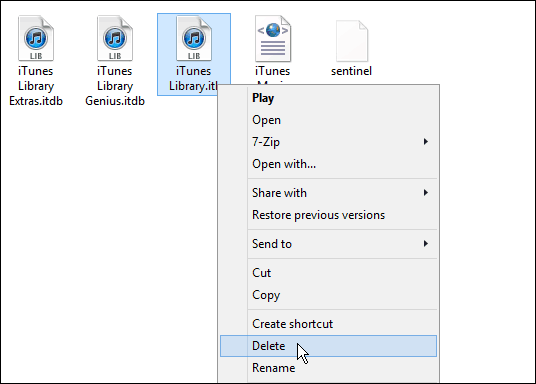
Task: Select the iTunes Library Extras.itdb file icon
Action: 36,38
